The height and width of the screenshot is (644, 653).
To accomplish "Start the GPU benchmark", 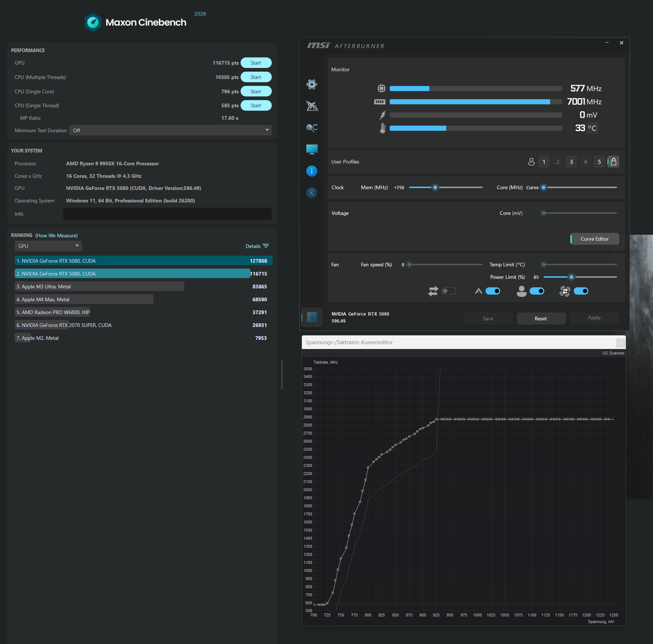I will coord(256,63).
